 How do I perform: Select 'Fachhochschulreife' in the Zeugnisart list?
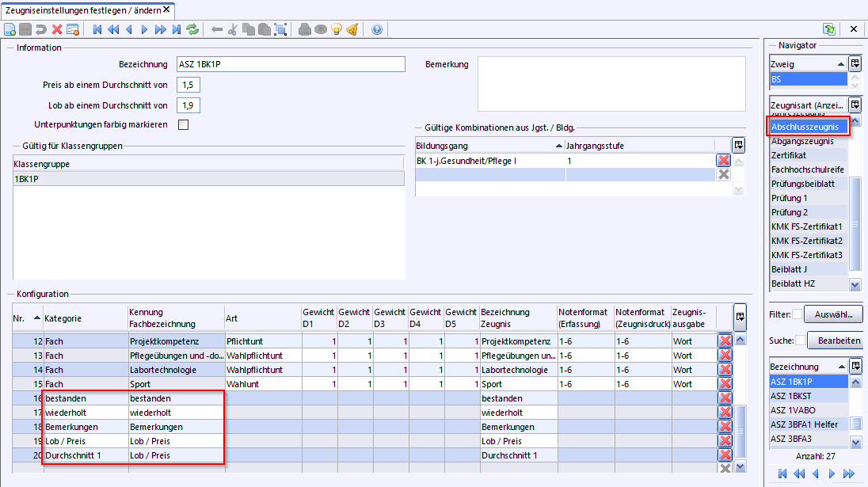(x=807, y=169)
